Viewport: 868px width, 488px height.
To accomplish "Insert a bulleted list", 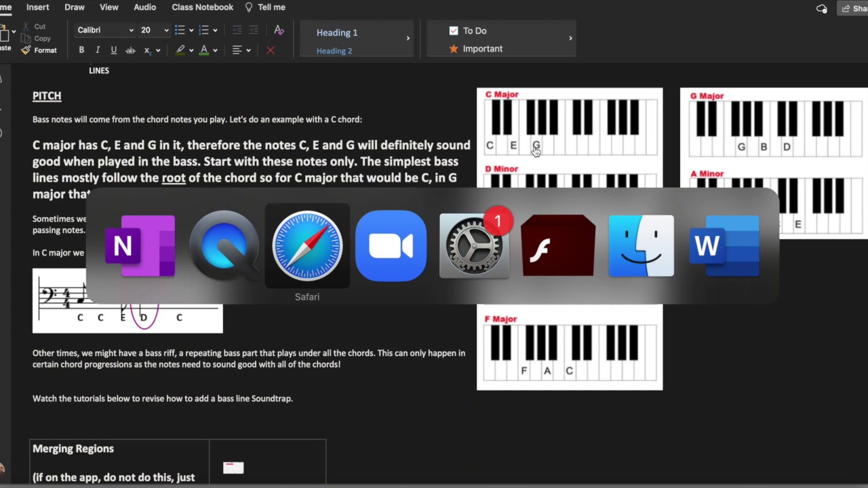I will (180, 30).
